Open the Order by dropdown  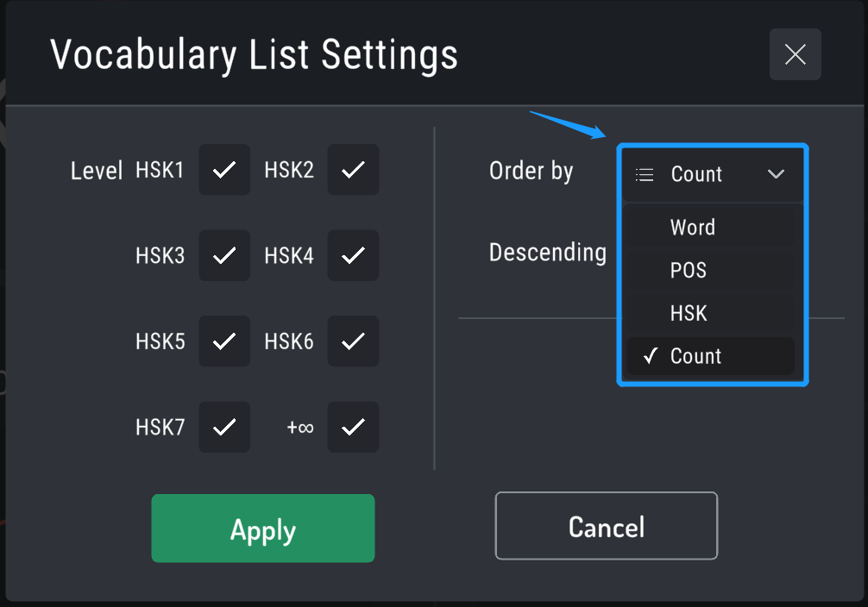point(712,174)
